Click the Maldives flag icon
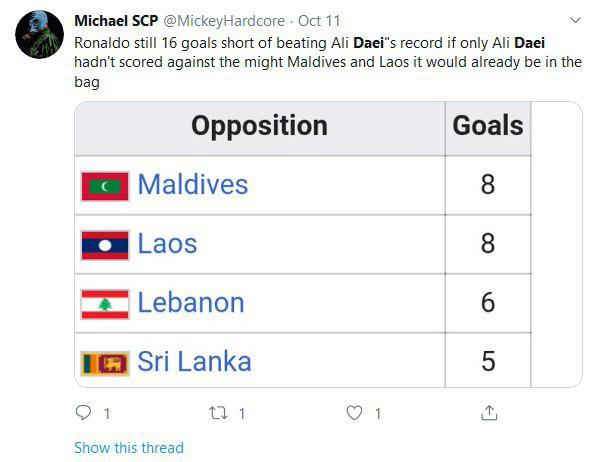Viewport: 598px width, 462px height. click(105, 186)
